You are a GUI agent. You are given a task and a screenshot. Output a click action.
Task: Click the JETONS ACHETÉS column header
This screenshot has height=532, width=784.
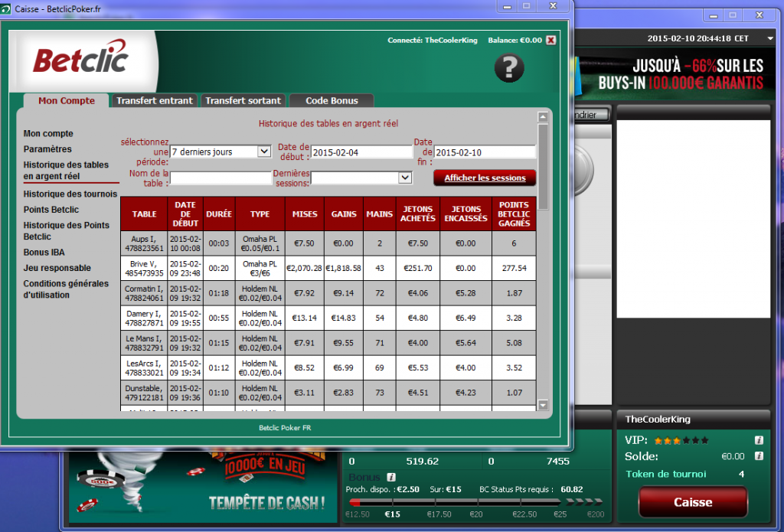pyautogui.click(x=418, y=214)
